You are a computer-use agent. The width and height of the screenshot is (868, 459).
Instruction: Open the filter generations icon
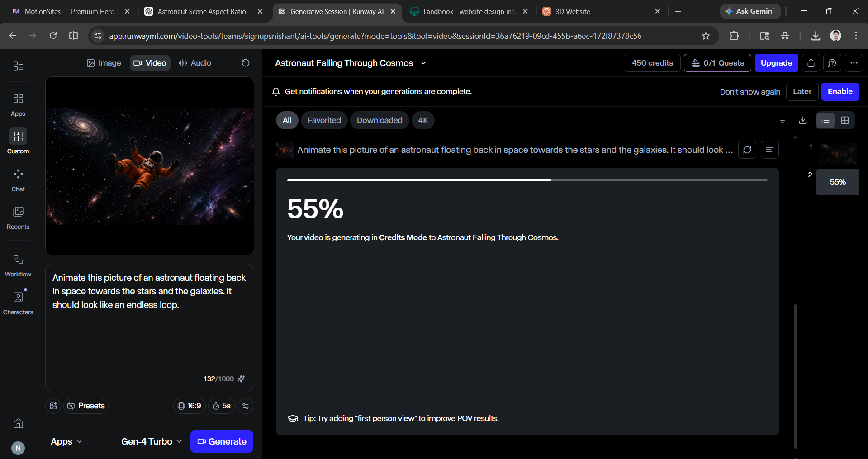point(783,120)
